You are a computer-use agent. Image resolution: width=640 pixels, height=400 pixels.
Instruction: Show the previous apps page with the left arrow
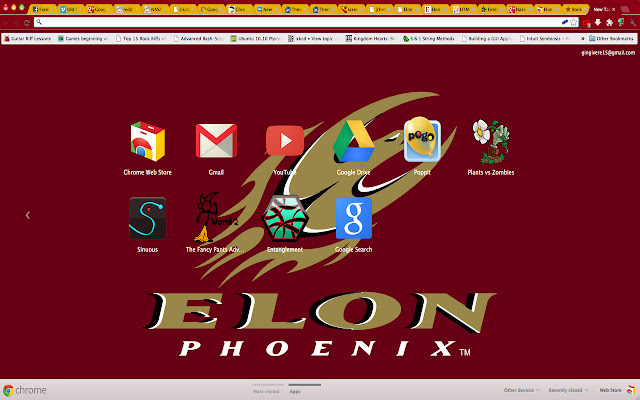tap(28, 215)
